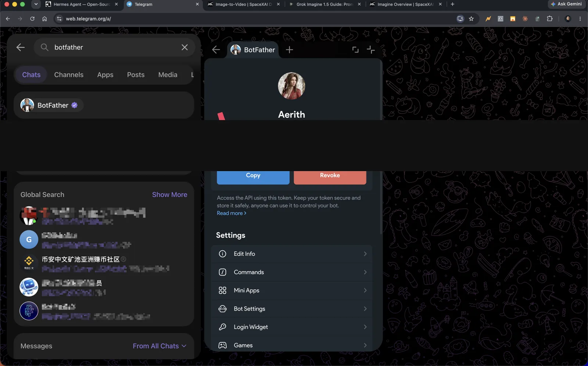Expand the Games settings chevron

(365, 345)
